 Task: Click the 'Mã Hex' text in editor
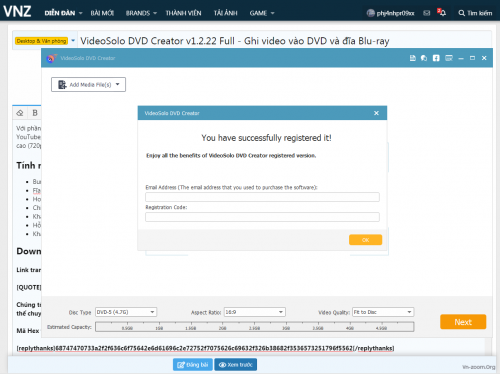pyautogui.click(x=28, y=331)
